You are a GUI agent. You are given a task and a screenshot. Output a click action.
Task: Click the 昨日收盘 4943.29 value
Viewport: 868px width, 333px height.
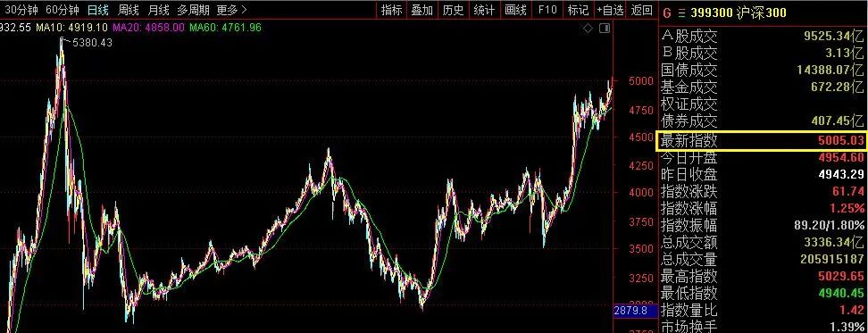tap(841, 175)
